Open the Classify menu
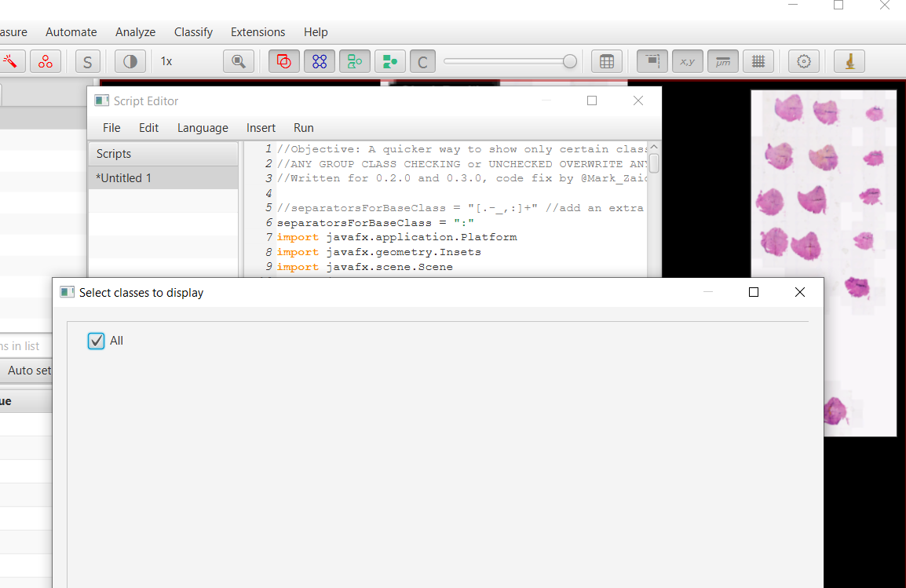906x588 pixels. pos(193,32)
